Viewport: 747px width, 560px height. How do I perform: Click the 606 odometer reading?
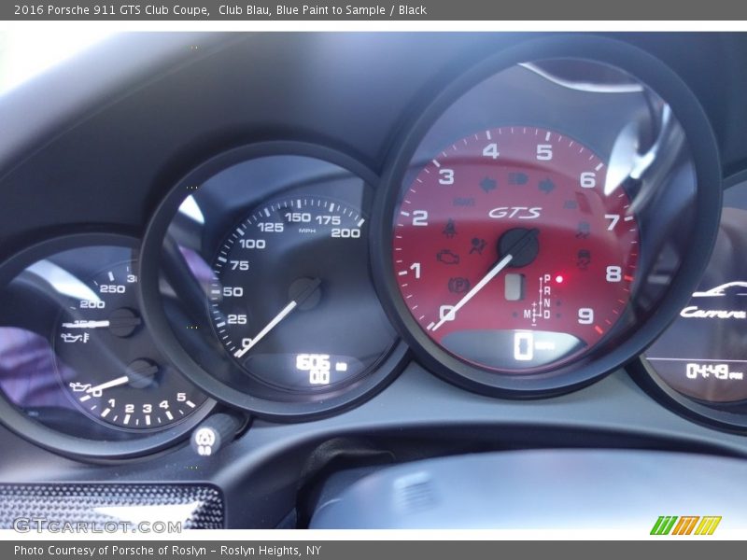click(314, 361)
